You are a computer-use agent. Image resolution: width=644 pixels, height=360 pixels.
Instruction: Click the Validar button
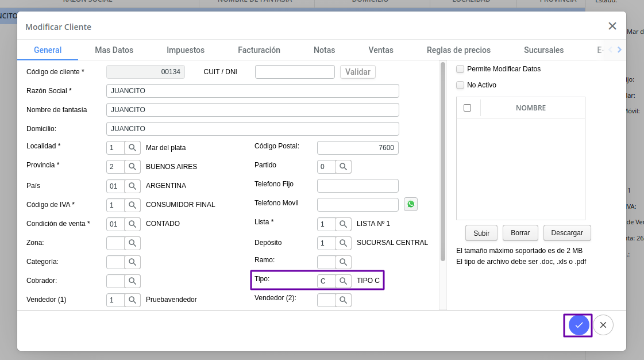point(358,72)
